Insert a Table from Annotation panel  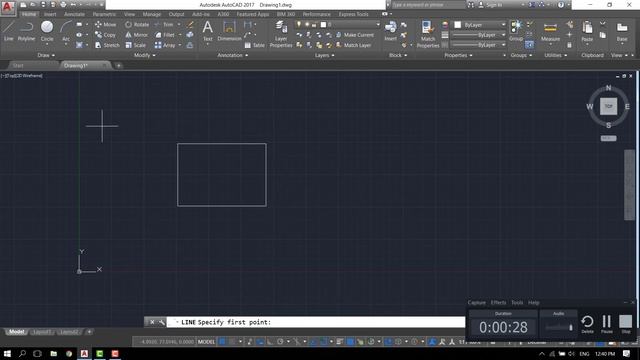[x=255, y=45]
